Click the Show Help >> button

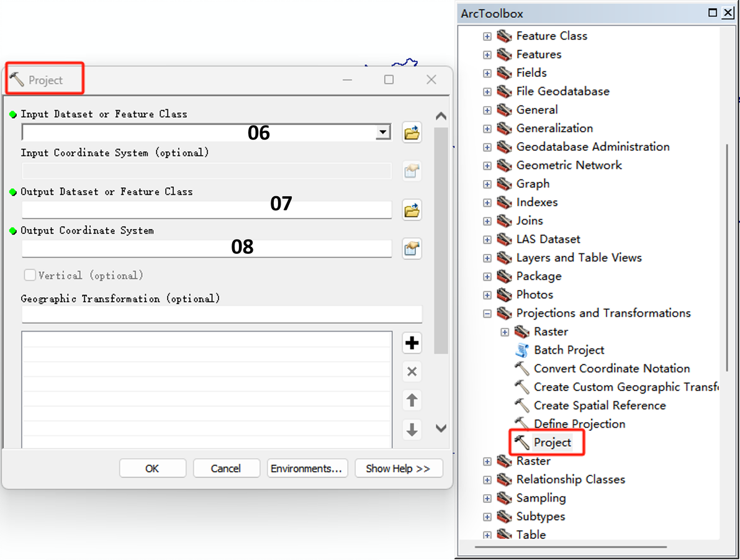(x=399, y=468)
